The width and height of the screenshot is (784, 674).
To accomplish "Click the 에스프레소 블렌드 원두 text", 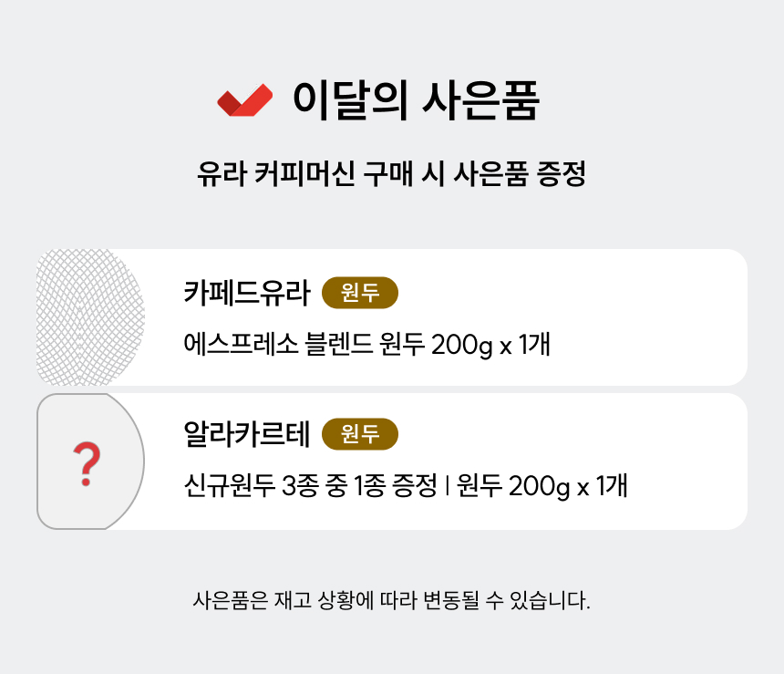I will 304,346.
